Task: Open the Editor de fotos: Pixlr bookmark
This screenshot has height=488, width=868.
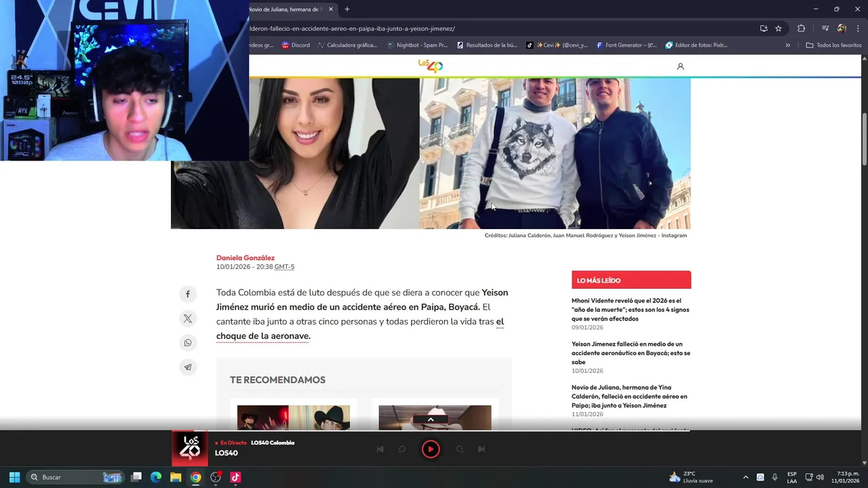Action: click(696, 45)
